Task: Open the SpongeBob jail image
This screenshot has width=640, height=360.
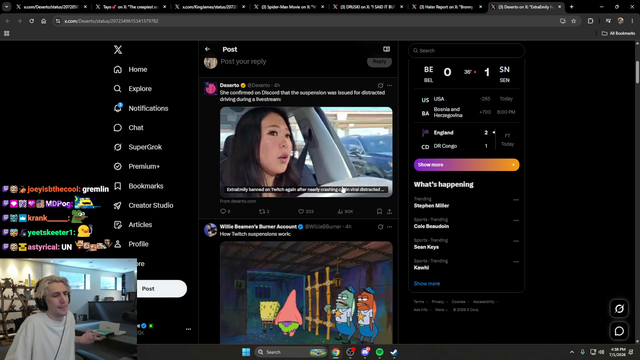Action: (x=306, y=292)
